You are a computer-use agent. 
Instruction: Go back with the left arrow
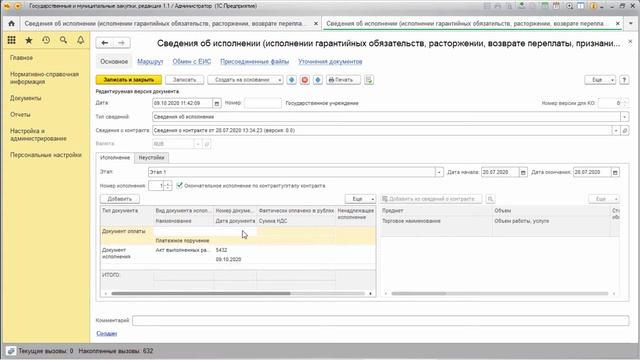tap(105, 43)
